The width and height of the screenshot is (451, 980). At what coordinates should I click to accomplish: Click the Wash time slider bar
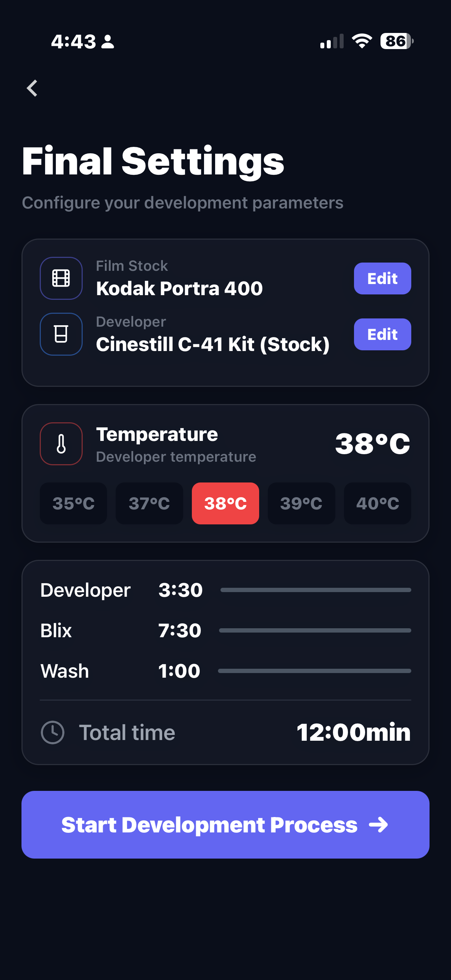315,671
